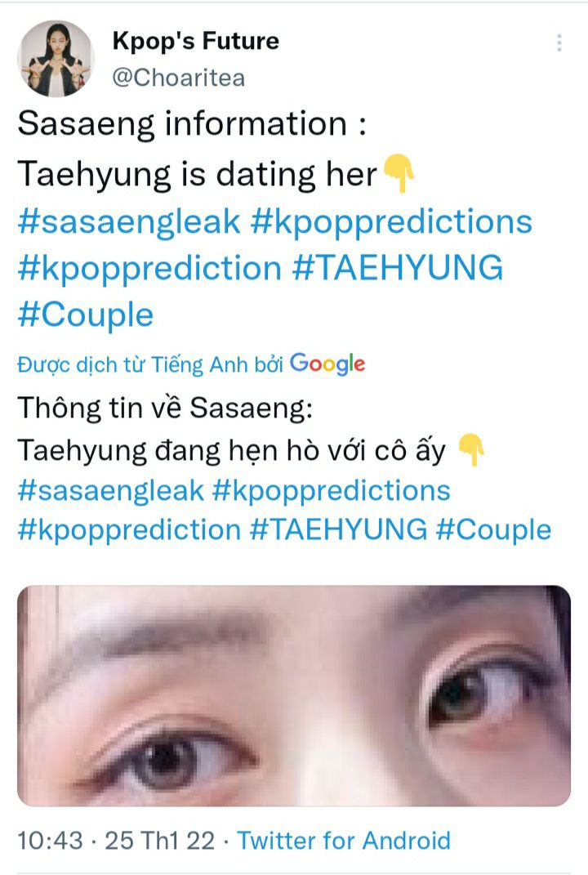The width and height of the screenshot is (588, 875).
Task: Select #kpopprediction hashtag in the English tweet text
Action: click(x=149, y=269)
